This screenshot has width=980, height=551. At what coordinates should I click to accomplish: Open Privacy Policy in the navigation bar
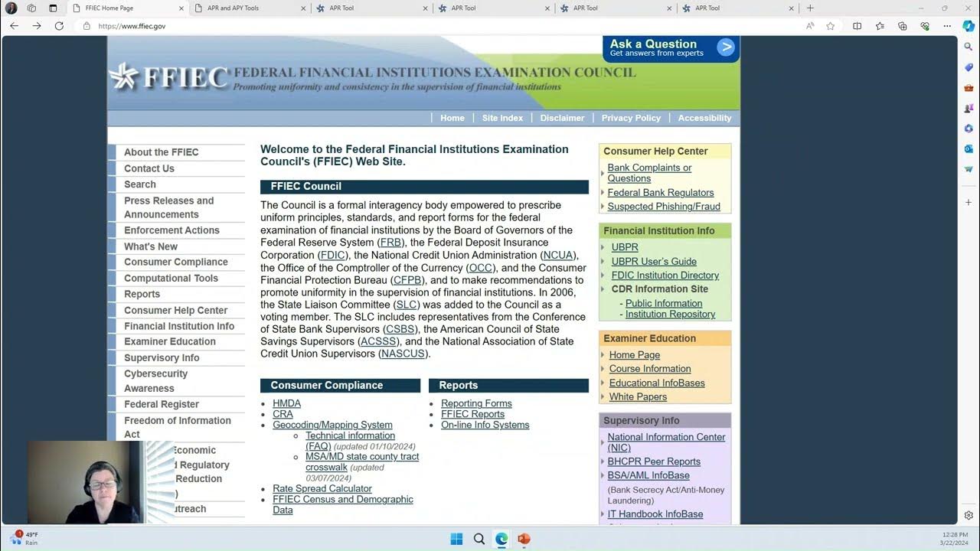click(x=631, y=118)
